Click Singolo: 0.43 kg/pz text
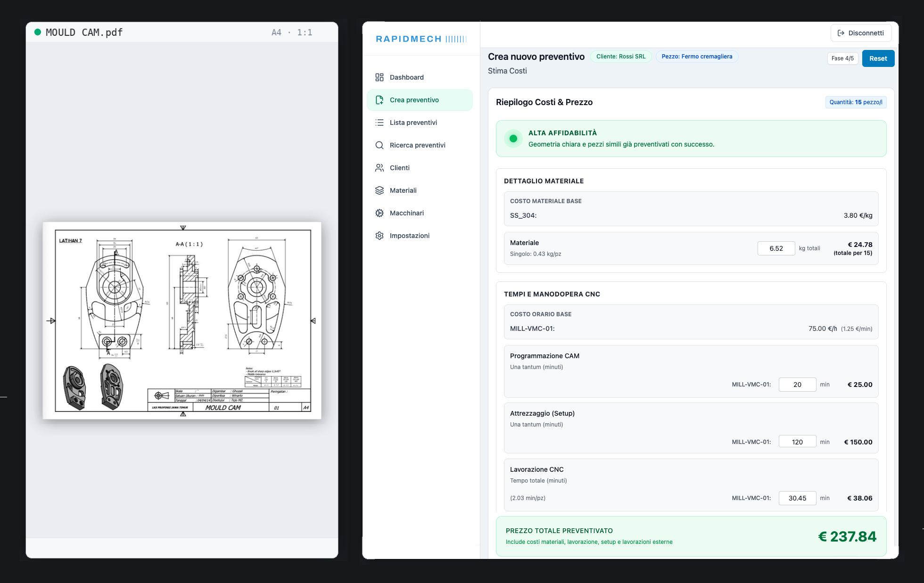Image resolution: width=924 pixels, height=583 pixels. tap(536, 254)
